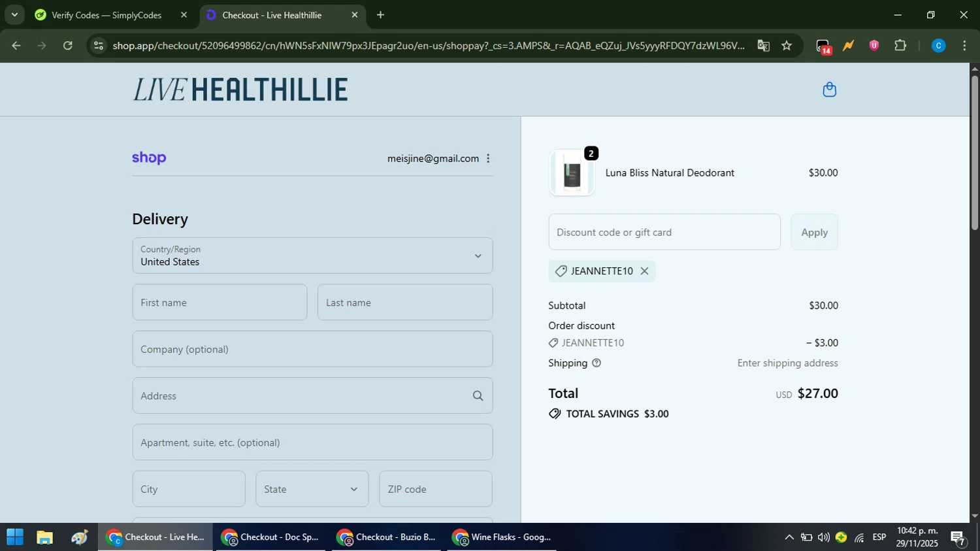
Task: Focus the Company (optional) field
Action: 312,349
